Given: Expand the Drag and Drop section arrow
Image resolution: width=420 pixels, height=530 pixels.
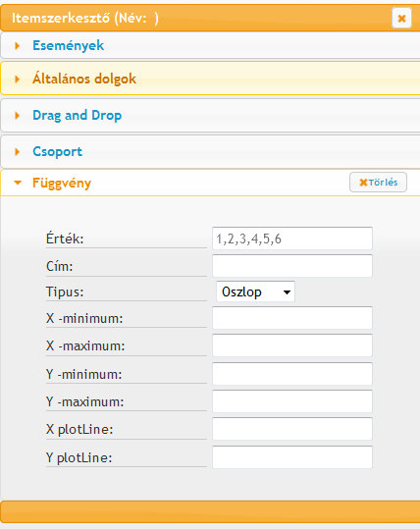Looking at the screenshot, I should (18, 116).
